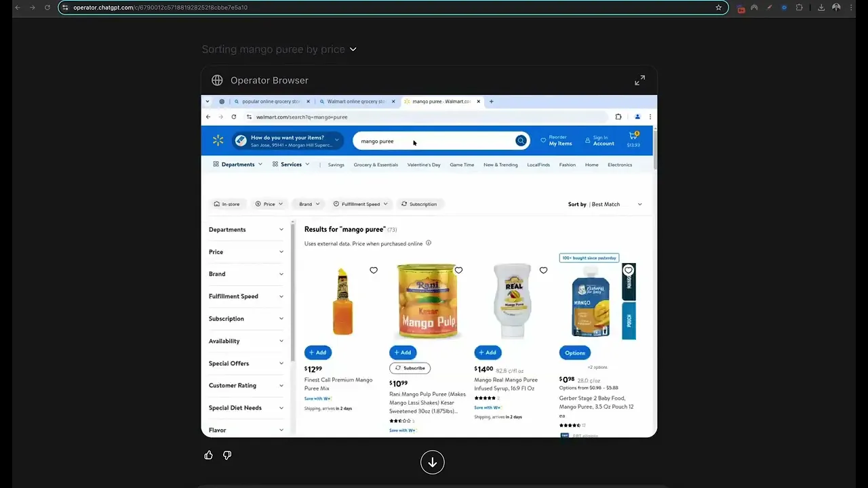Expand the Availability sidebar filter
The width and height of the screenshot is (868, 488).
point(246,341)
